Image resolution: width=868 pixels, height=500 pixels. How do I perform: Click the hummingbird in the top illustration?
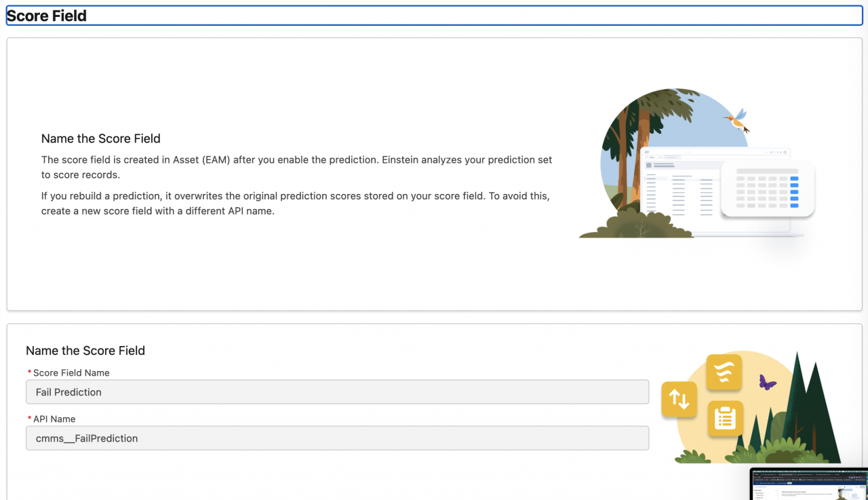coord(737,121)
